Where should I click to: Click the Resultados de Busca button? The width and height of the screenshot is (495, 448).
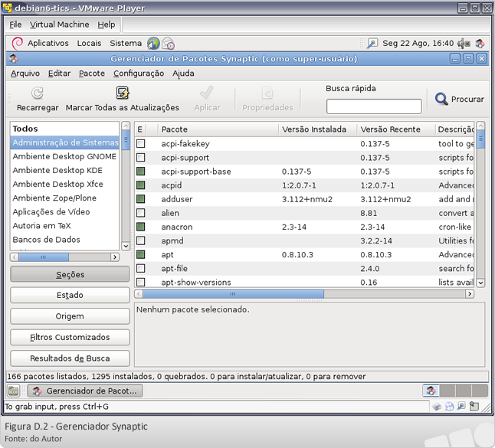70,358
